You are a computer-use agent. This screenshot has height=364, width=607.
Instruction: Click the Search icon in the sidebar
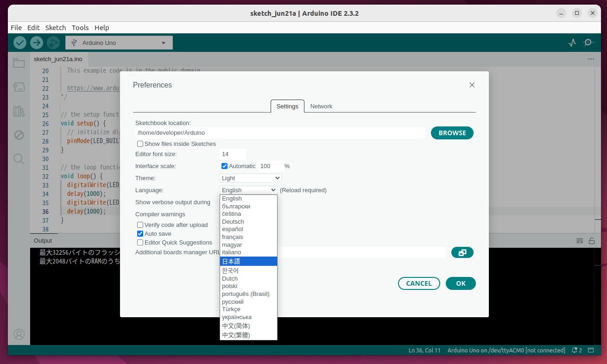coord(19,159)
